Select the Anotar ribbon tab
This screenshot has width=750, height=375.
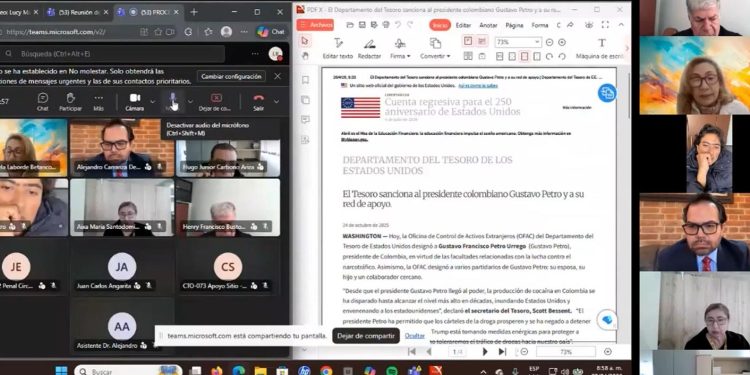pos(488,25)
